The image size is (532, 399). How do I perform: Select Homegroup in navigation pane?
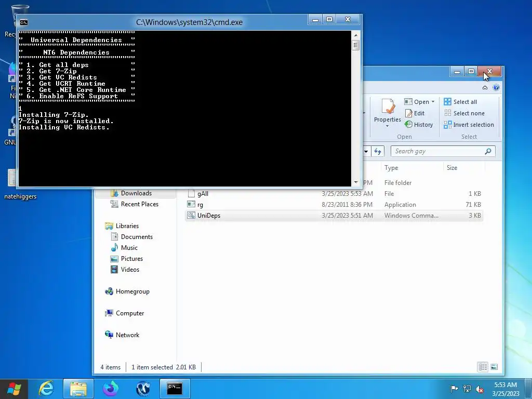coord(132,291)
